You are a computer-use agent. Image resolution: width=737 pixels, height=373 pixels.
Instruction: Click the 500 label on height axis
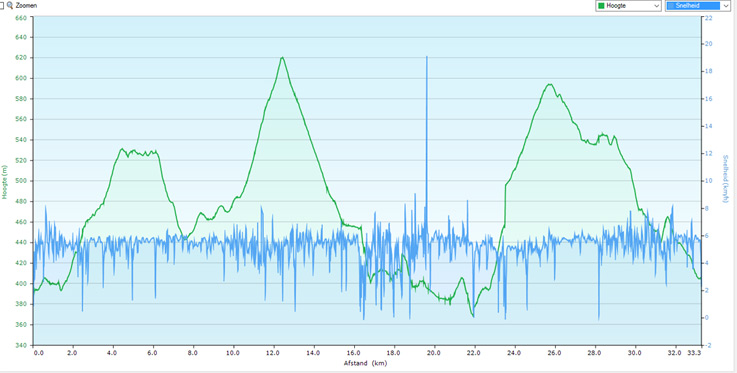point(22,181)
